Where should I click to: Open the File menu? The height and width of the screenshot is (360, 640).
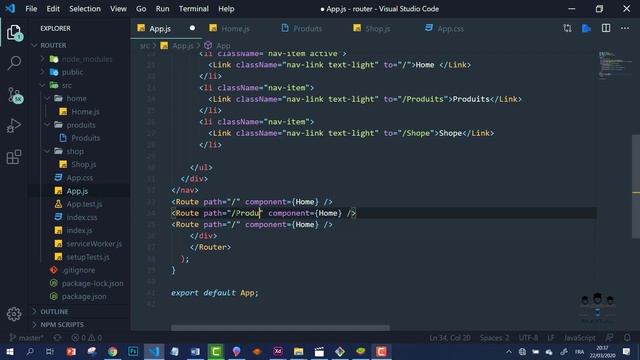click(x=31, y=9)
